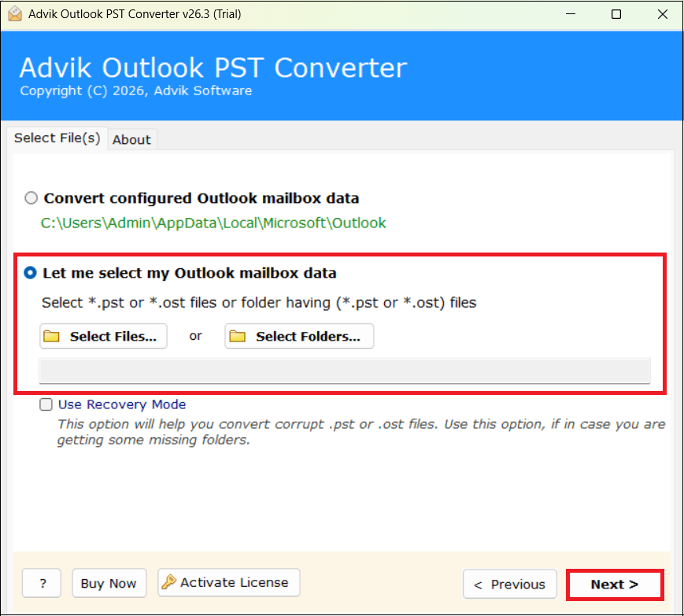This screenshot has width=684, height=616.
Task: Click the Use Recovery Mode label
Action: pyautogui.click(x=122, y=404)
